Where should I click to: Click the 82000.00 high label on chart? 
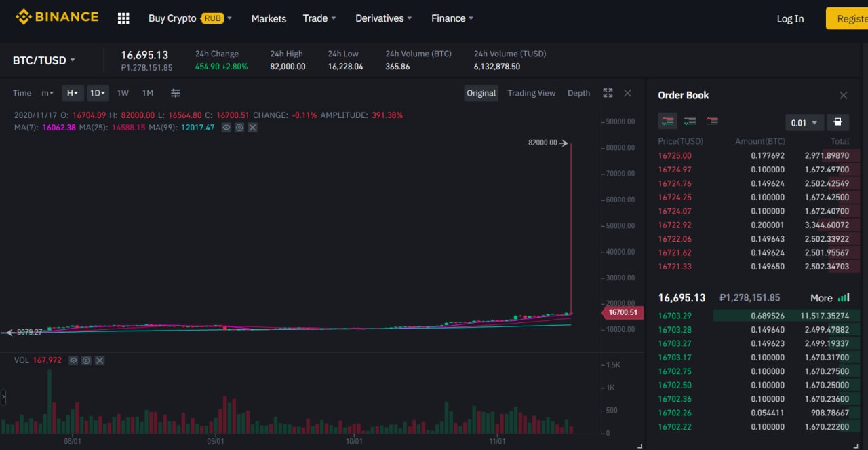click(542, 143)
